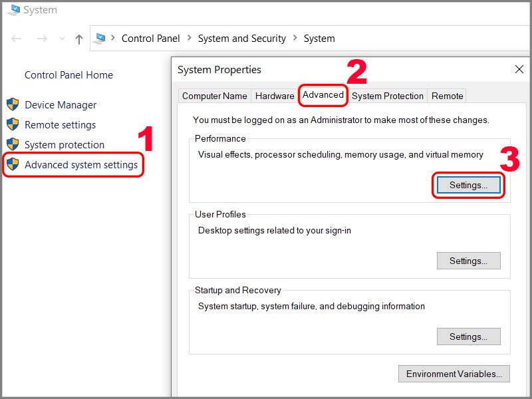
Task: Open User Profiles Settings button
Action: coord(468,261)
